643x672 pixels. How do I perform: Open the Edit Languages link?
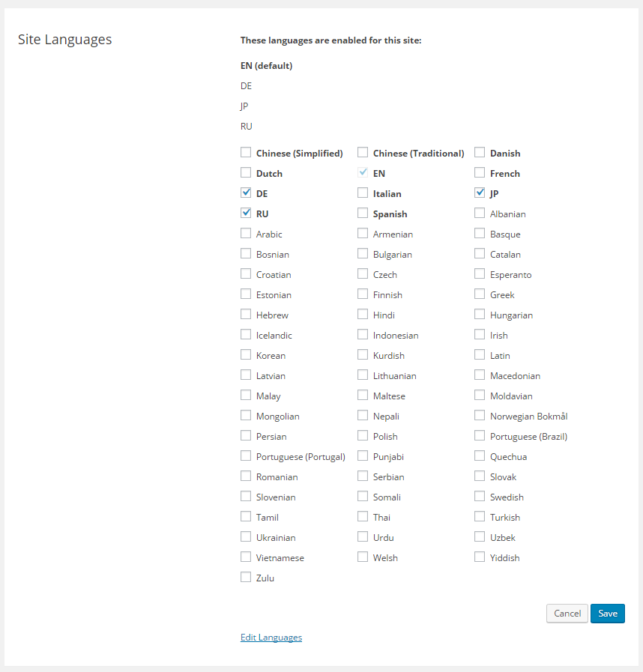[271, 638]
